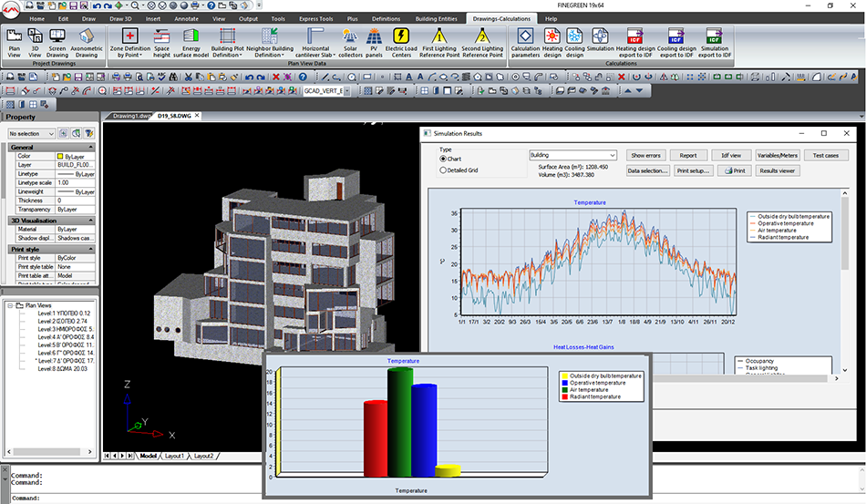Switch to Drawing1.dwg document tab
866x504 pixels.
point(131,116)
